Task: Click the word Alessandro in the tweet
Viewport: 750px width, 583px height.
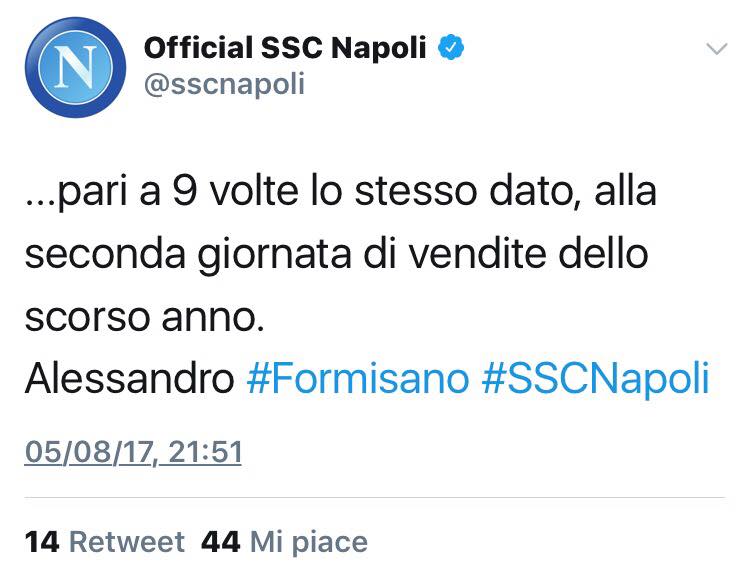Action: [x=129, y=379]
